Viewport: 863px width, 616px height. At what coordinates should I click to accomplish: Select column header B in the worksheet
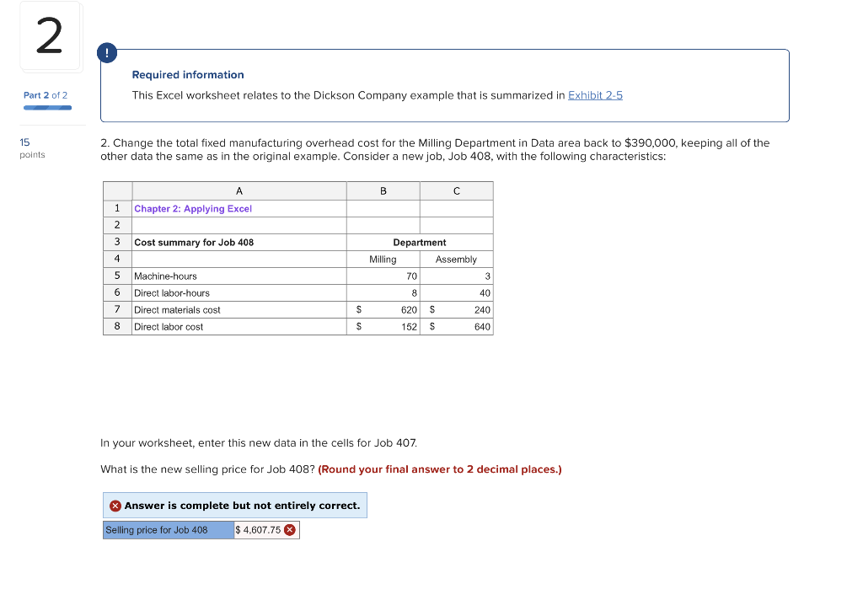[383, 190]
